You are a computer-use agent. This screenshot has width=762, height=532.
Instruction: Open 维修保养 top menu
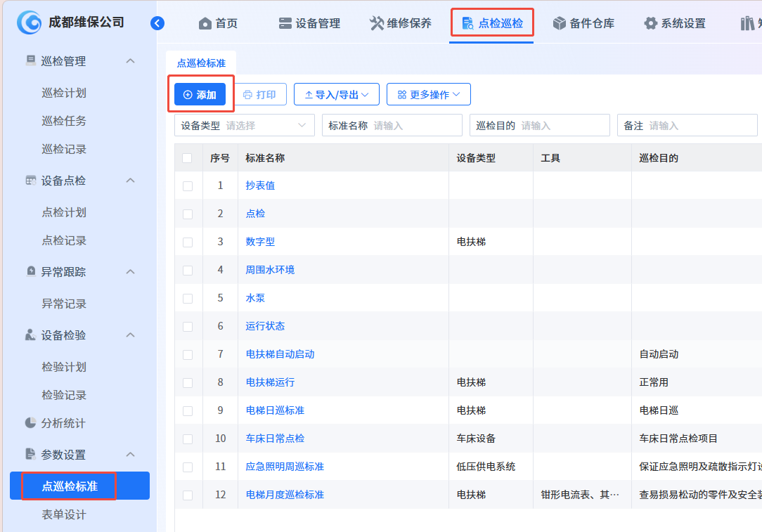click(401, 23)
